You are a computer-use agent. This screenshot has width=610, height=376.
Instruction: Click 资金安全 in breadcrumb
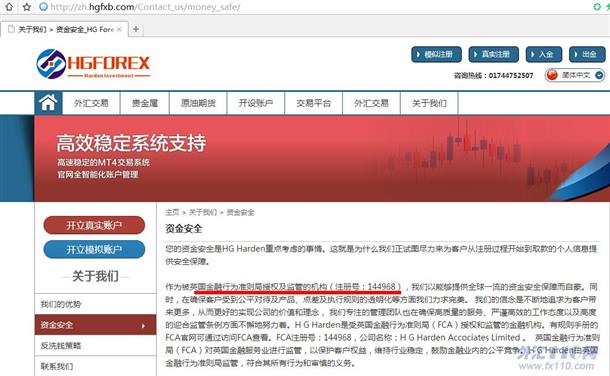pos(240,212)
